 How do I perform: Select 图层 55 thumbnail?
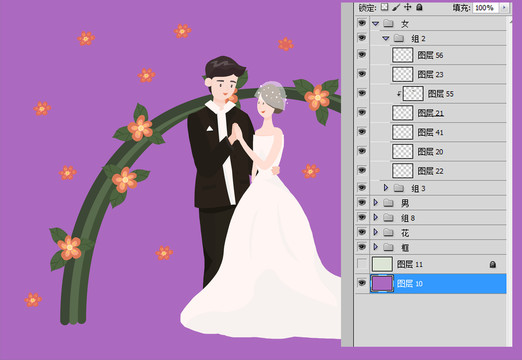pos(413,94)
